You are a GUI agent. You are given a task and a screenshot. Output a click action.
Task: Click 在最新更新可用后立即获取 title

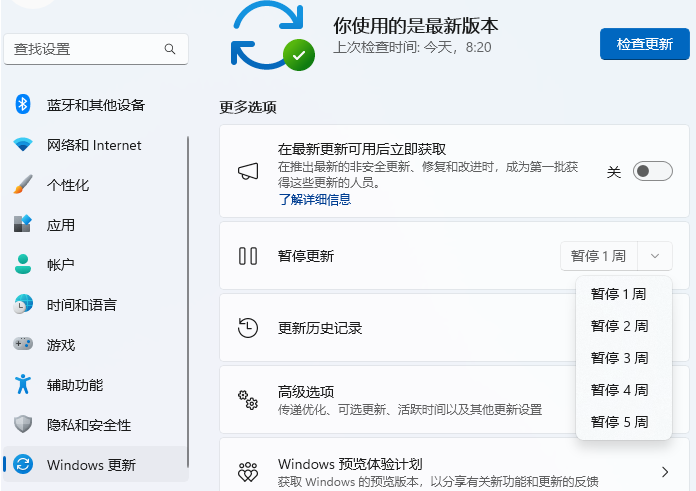click(x=362, y=149)
